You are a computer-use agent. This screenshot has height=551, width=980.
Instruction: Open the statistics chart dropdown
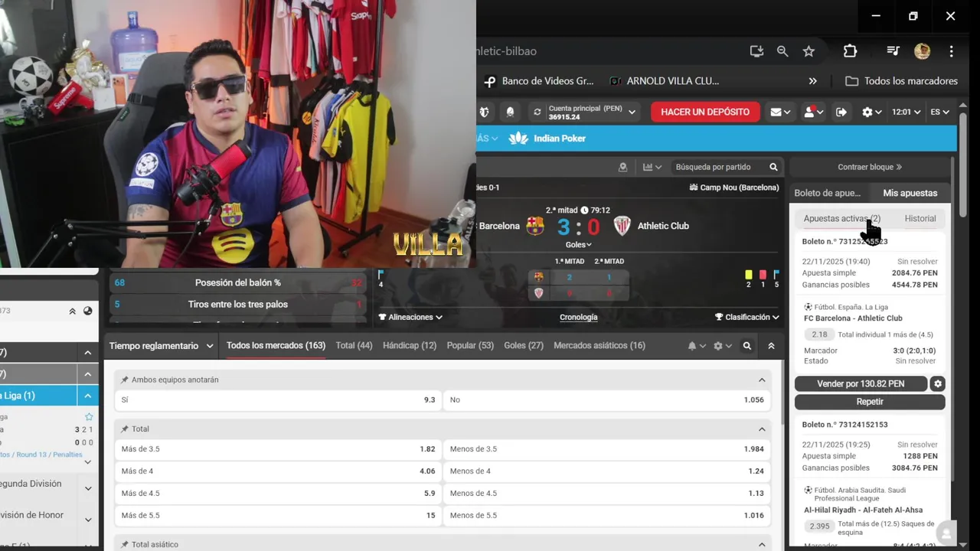[652, 167]
